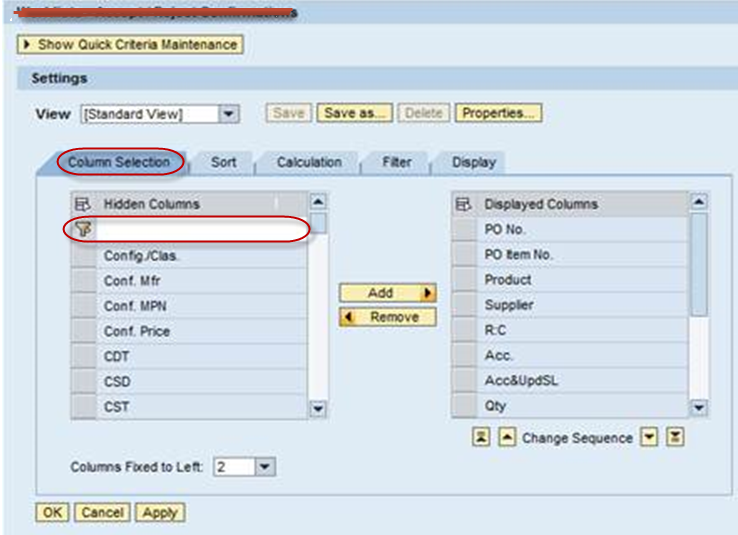Viewport: 738px width, 535px height.
Task: Open the Display tab
Action: point(474,162)
